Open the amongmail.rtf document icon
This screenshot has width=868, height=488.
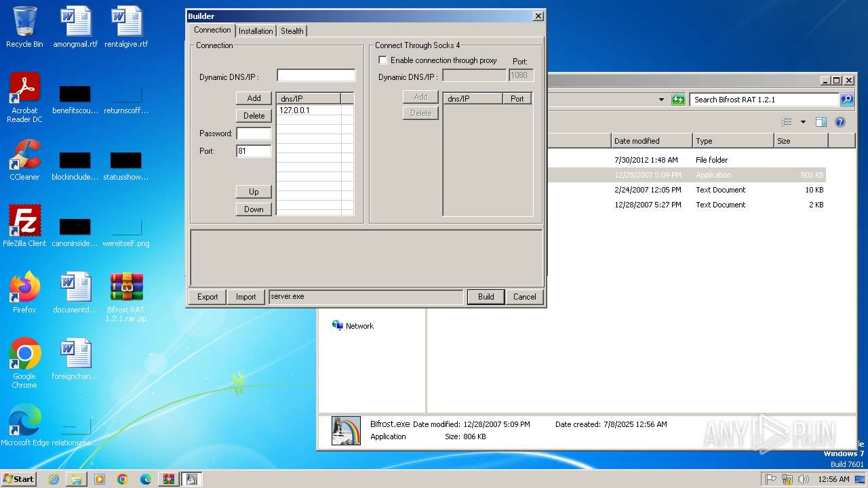pos(75,27)
